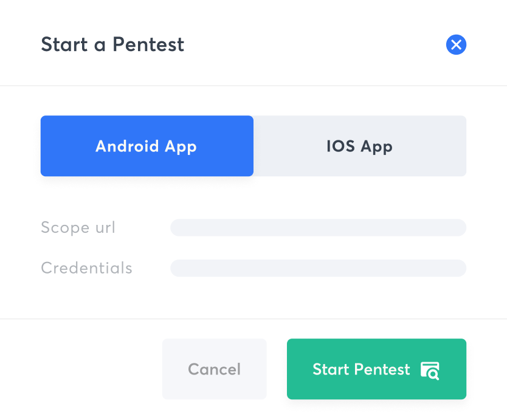Image resolution: width=507 pixels, height=420 pixels.
Task: Switch to the IOS App tab
Action: pyautogui.click(x=359, y=146)
